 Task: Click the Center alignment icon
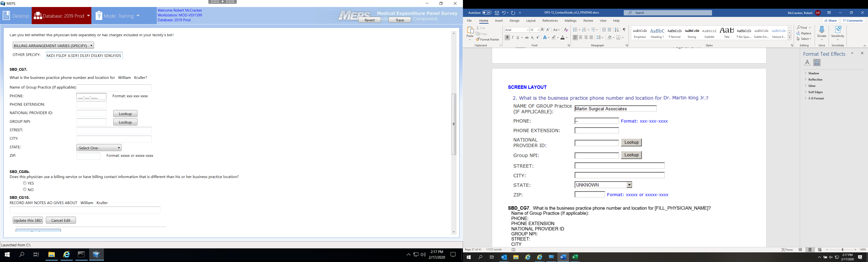581,37
